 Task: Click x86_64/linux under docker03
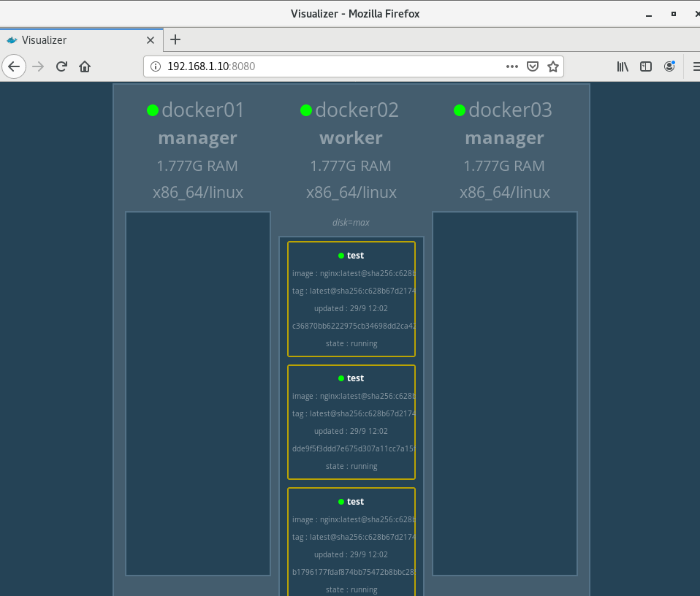[x=505, y=193]
